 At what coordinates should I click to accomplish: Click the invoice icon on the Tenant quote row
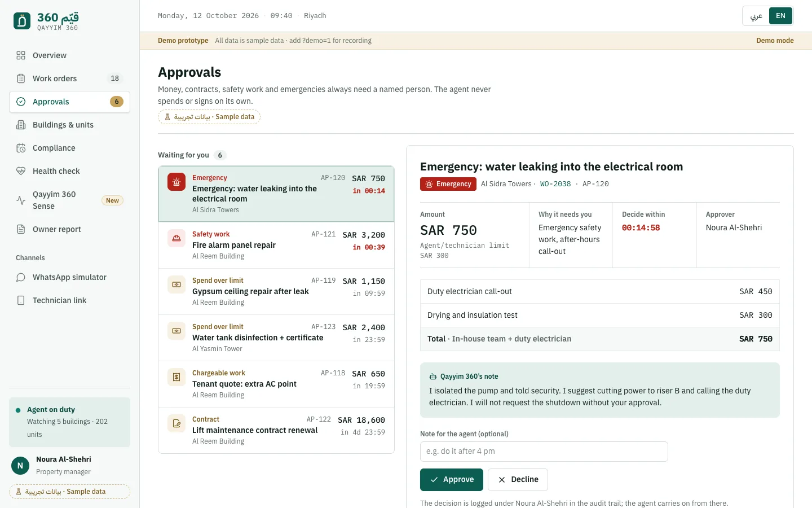click(176, 377)
